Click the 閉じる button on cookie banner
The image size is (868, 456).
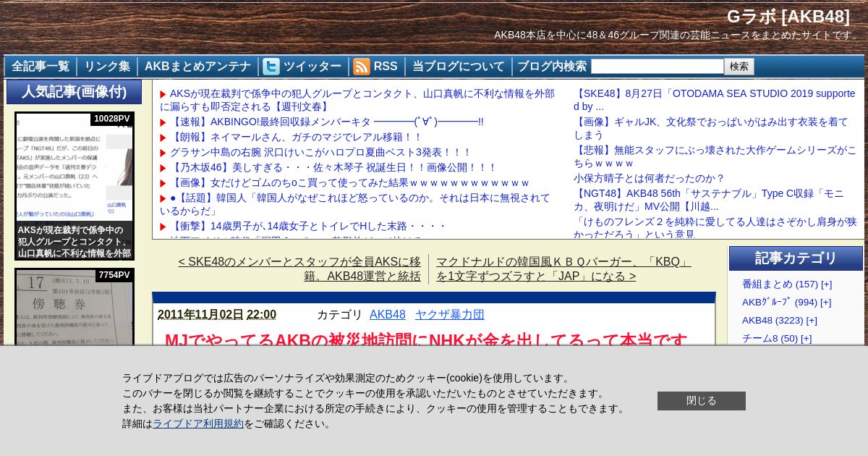tap(702, 401)
